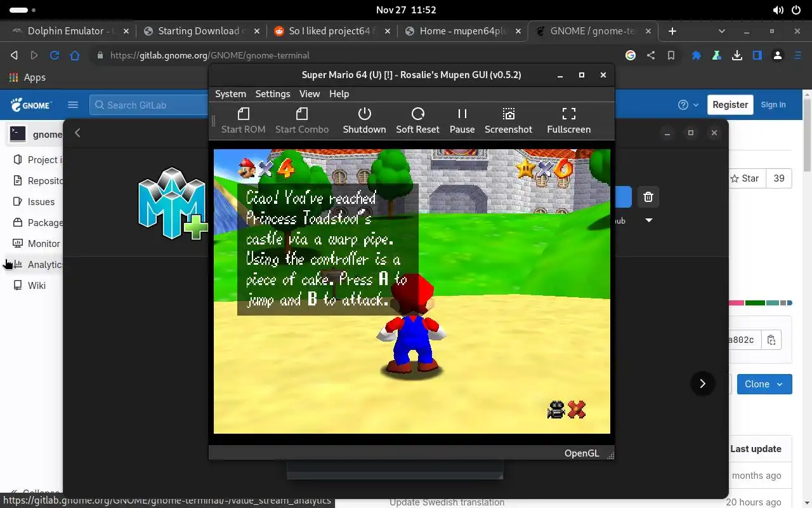Image resolution: width=812 pixels, height=508 pixels.
Task: Expand the browser tab search dropdown
Action: pyautogui.click(x=721, y=30)
